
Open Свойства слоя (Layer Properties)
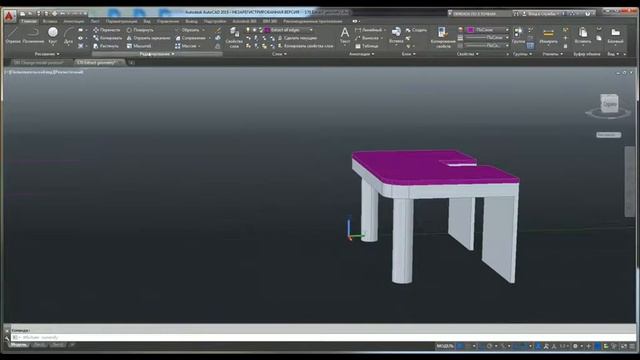click(x=234, y=38)
